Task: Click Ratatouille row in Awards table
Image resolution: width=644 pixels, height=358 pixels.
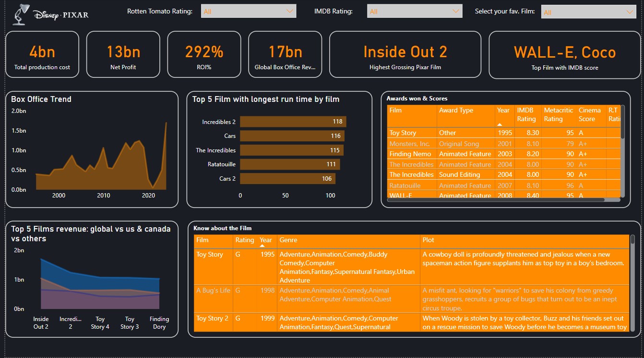Action: tap(504, 185)
